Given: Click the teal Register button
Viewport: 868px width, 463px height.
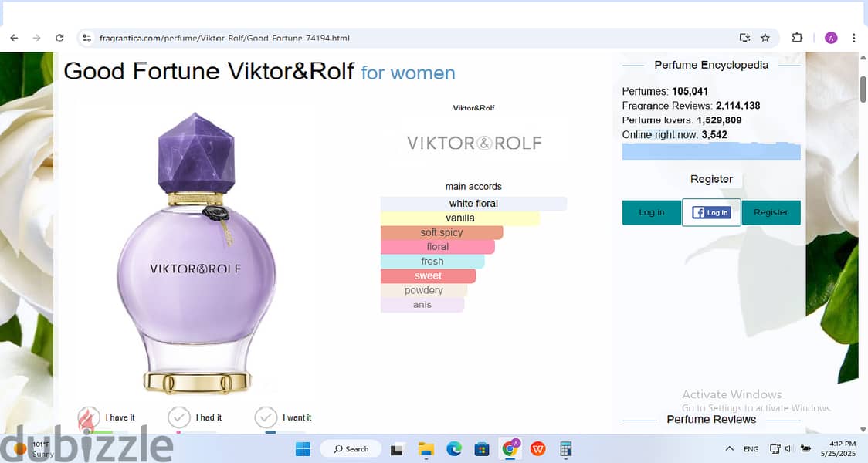Looking at the screenshot, I should coord(771,212).
